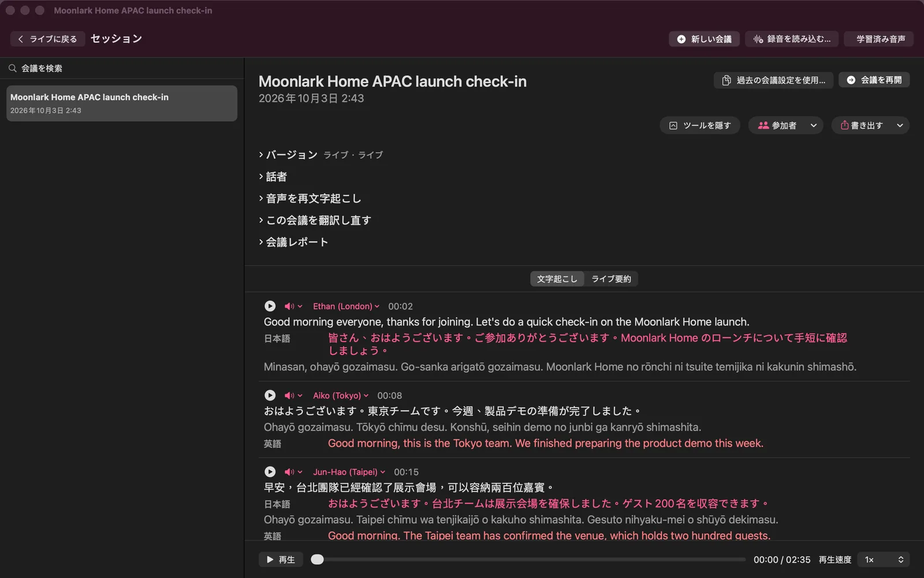Click Aiko's Japanese transcript sentence
Screen dimensions: 924x578
452,411
